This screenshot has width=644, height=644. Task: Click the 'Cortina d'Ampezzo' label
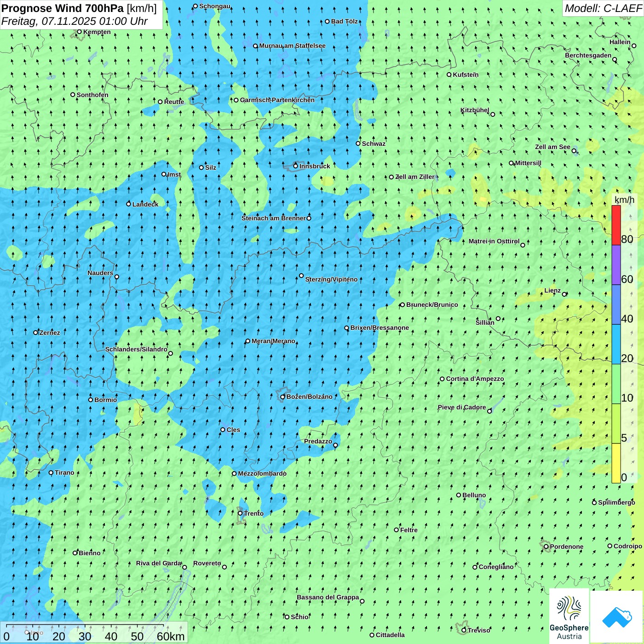tap(475, 379)
